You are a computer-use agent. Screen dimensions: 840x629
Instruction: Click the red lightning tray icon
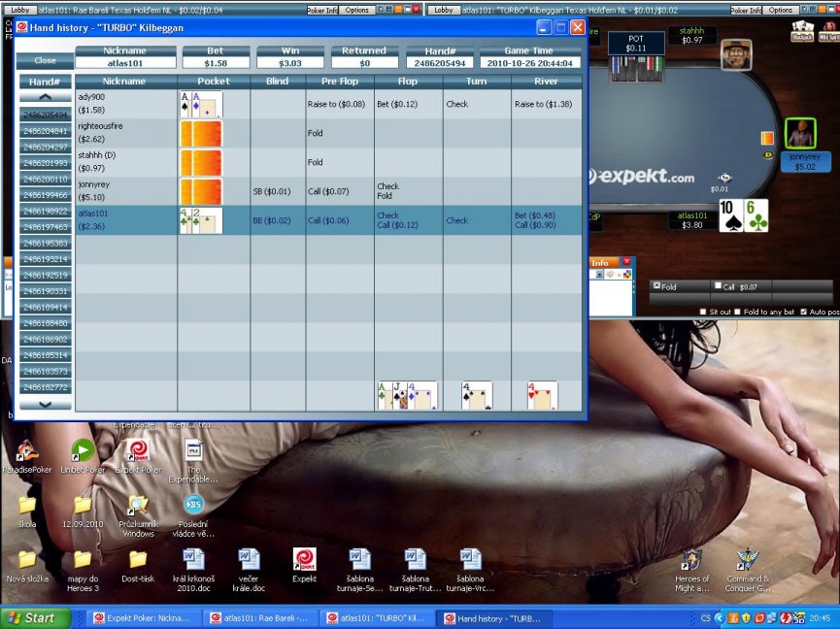[x=786, y=618]
